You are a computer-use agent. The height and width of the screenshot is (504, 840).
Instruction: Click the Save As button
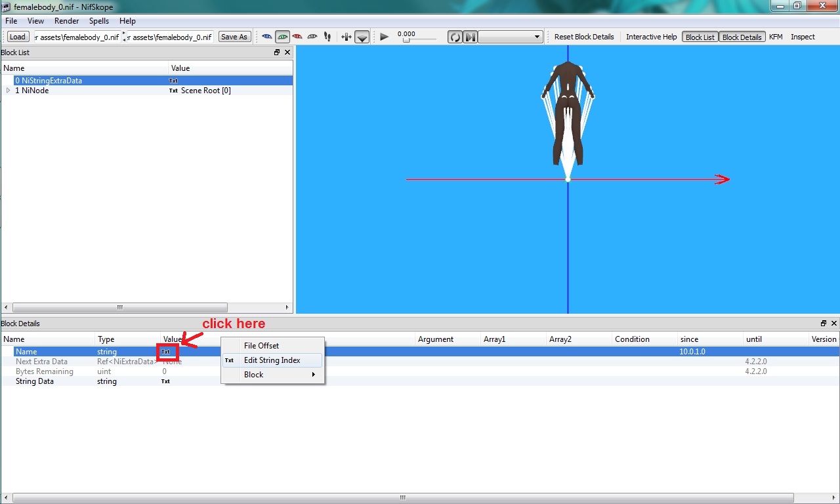point(234,37)
